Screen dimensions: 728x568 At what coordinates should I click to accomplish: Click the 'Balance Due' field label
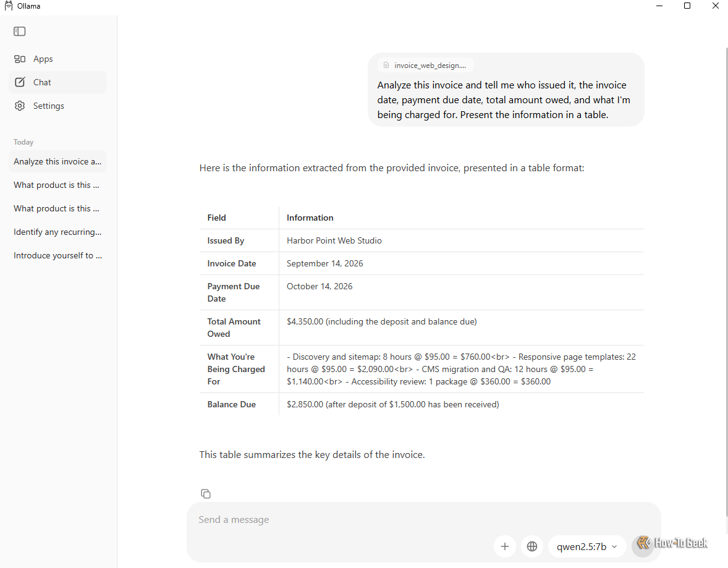click(232, 404)
